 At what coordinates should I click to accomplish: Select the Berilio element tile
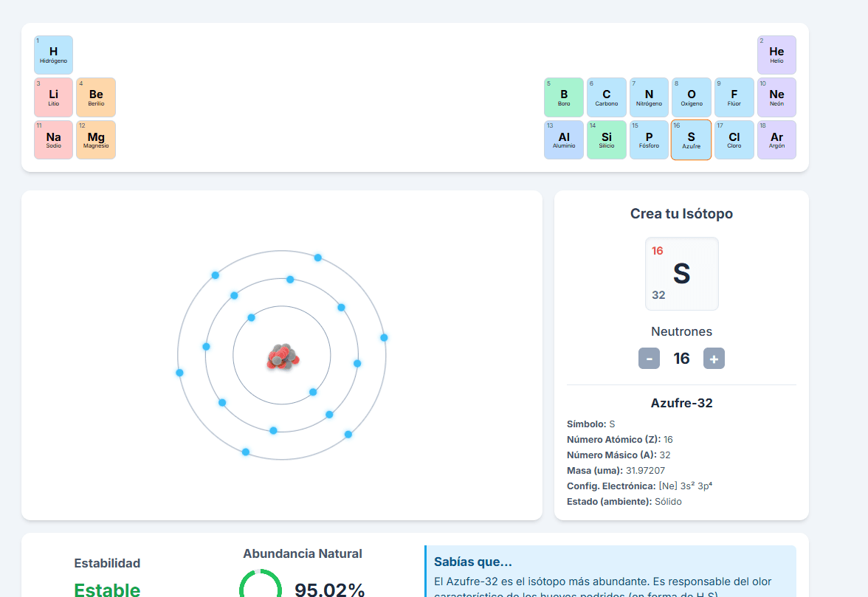click(96, 97)
